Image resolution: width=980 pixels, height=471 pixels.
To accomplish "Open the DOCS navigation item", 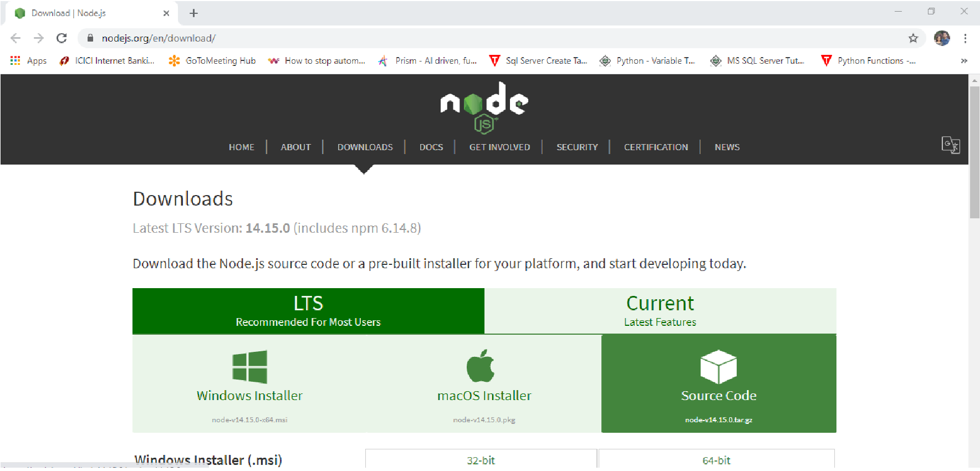I will (431, 147).
